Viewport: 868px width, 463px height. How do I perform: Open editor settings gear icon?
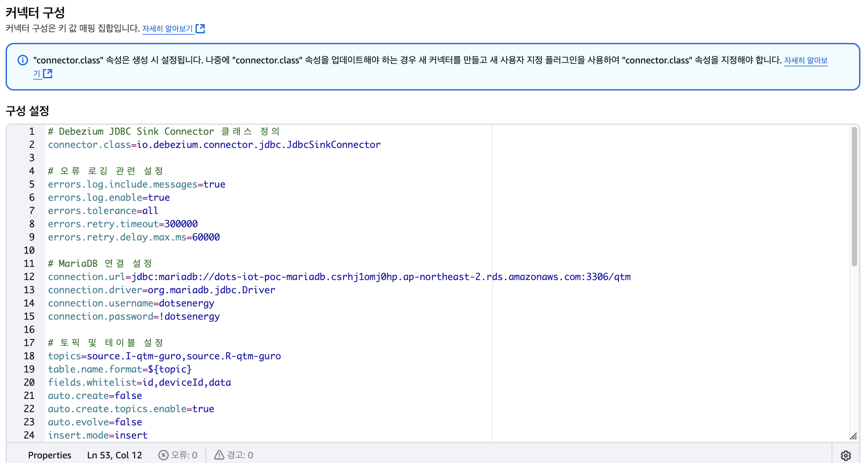(846, 455)
